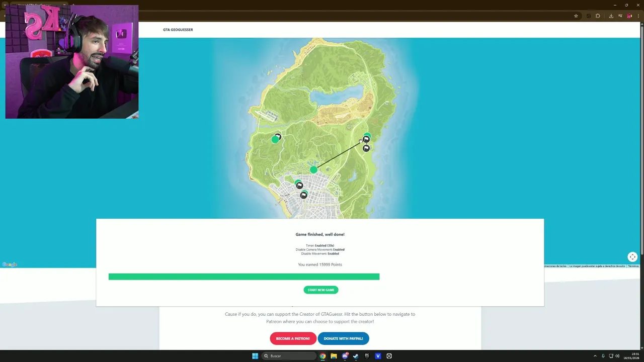
Task: Select 'Timer: Enabled (30s)' text
Action: (x=320, y=245)
